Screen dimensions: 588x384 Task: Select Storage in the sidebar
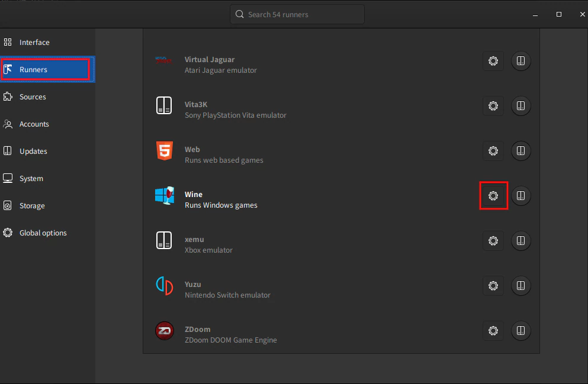[32, 206]
